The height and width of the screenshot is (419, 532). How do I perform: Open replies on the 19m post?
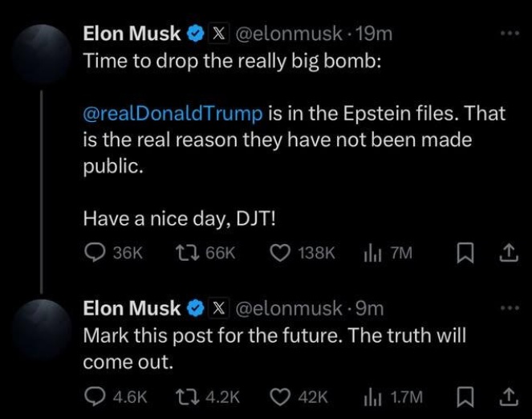pyautogui.click(x=113, y=253)
